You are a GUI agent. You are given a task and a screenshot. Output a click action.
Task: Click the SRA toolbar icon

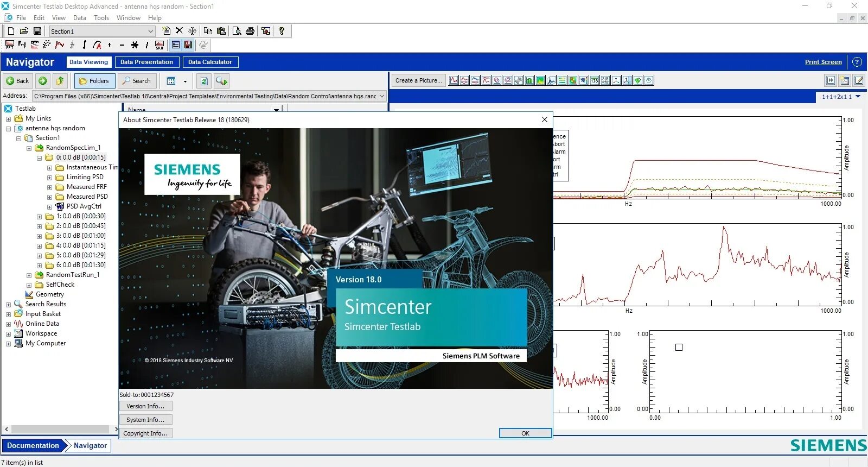coord(159,45)
